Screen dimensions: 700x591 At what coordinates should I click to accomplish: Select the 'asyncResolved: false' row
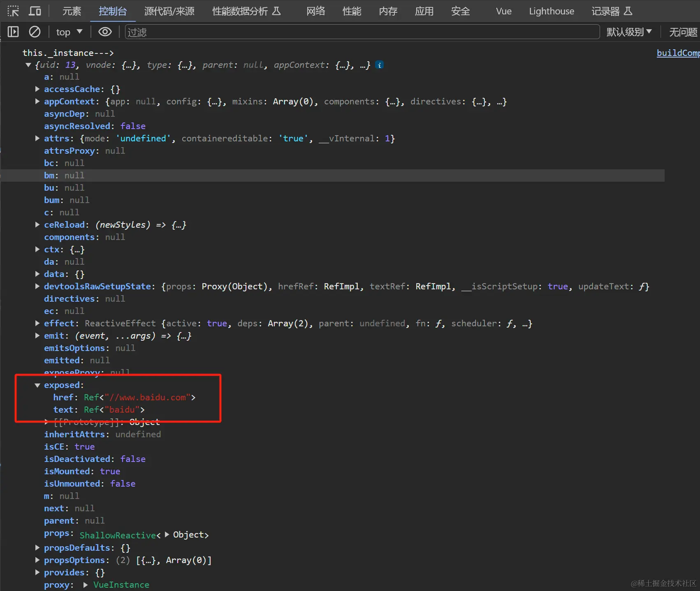pyautogui.click(x=95, y=126)
